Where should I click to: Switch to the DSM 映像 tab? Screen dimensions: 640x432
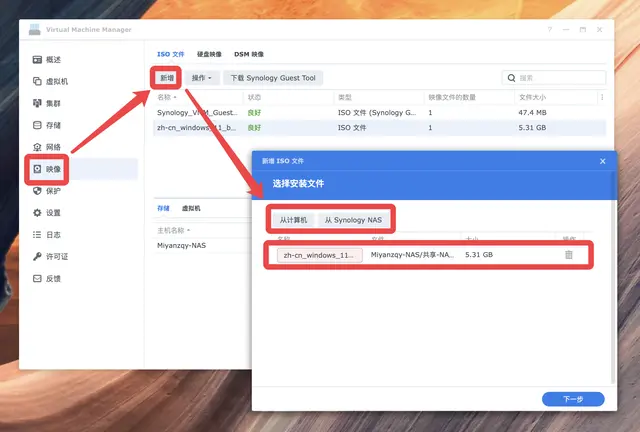249,54
